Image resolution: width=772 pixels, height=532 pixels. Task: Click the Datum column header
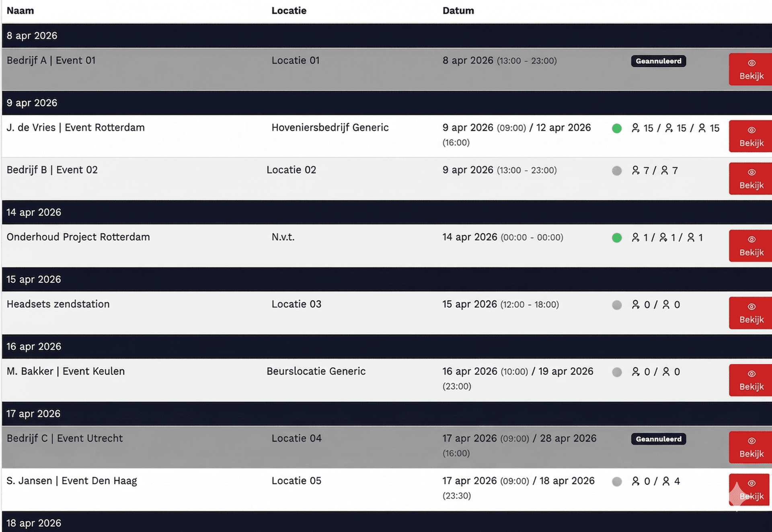[458, 11]
